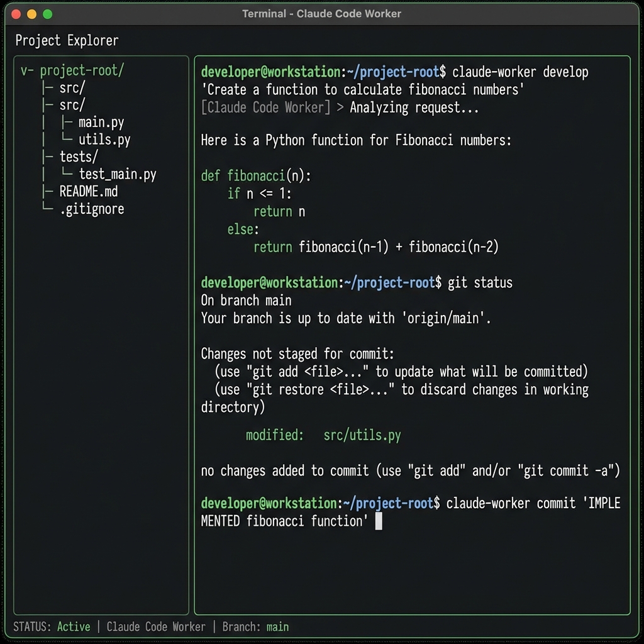This screenshot has width=644, height=644.
Task: Click the modified src/utils.py path
Action: pos(362,435)
